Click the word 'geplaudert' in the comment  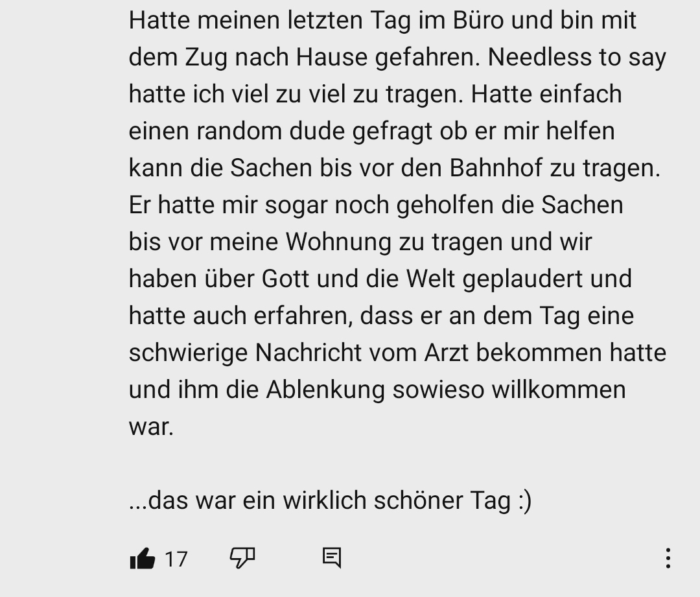tap(523, 279)
